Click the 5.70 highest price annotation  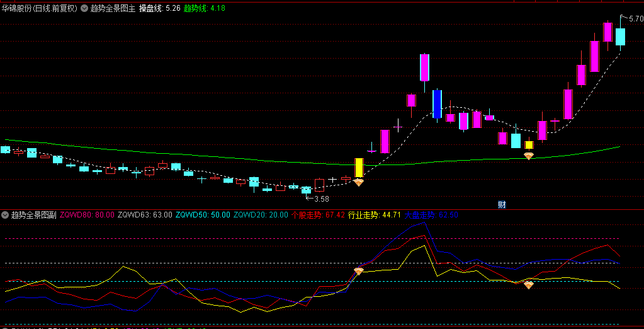coord(636,18)
